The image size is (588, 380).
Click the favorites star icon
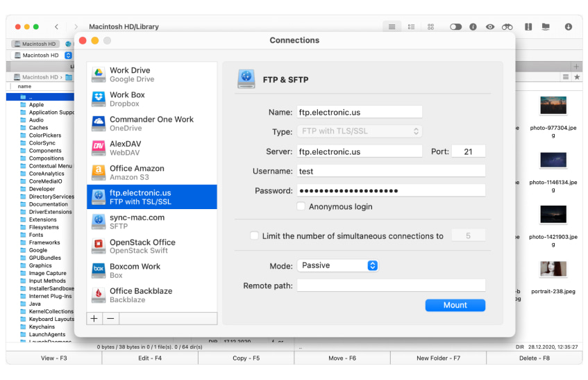pos(577,77)
